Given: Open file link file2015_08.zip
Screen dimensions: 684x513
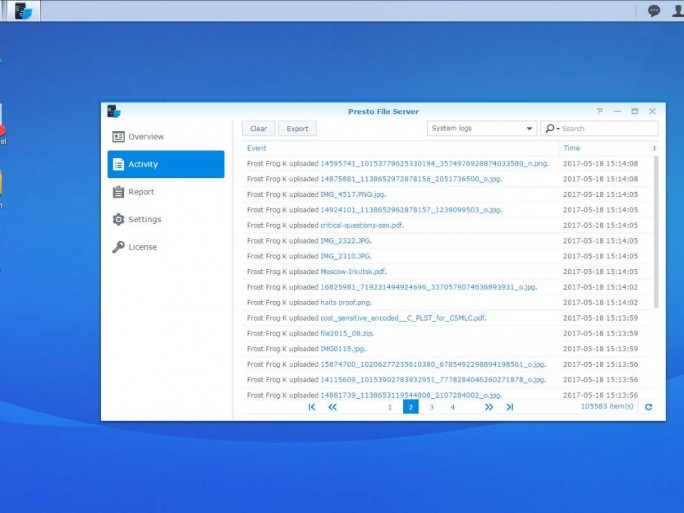Looking at the screenshot, I should click(347, 333).
